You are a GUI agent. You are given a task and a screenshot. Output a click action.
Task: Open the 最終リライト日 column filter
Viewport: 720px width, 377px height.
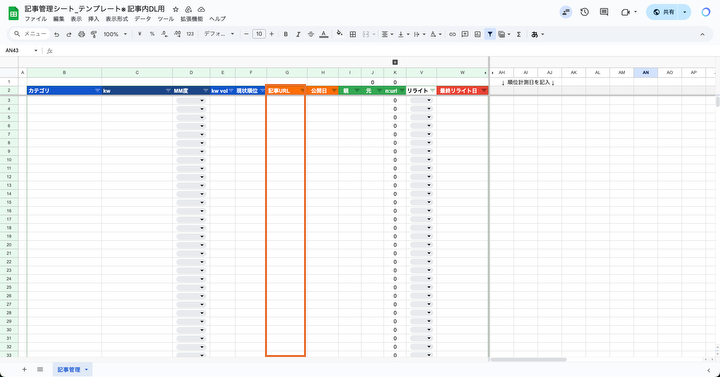(484, 91)
